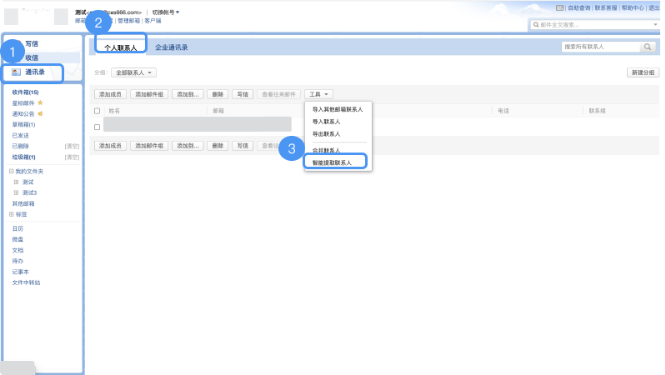Image resolution: width=665 pixels, height=375 pixels.
Task: Open 文件中转站 in the sidebar
Action: (26, 283)
